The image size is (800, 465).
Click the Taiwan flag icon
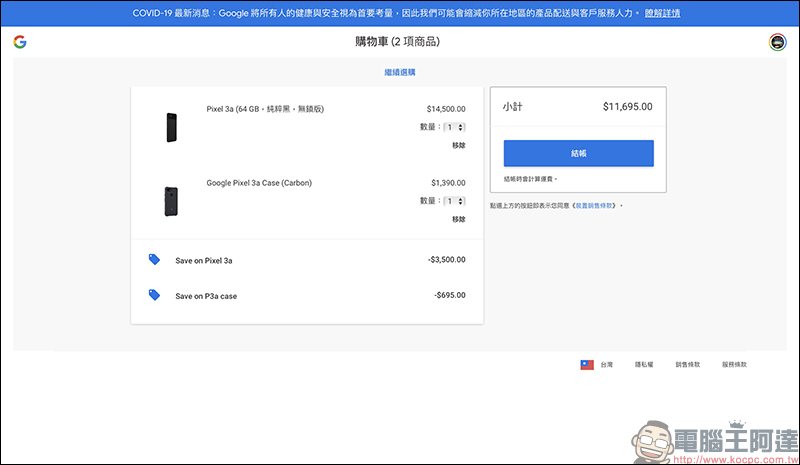click(x=587, y=364)
